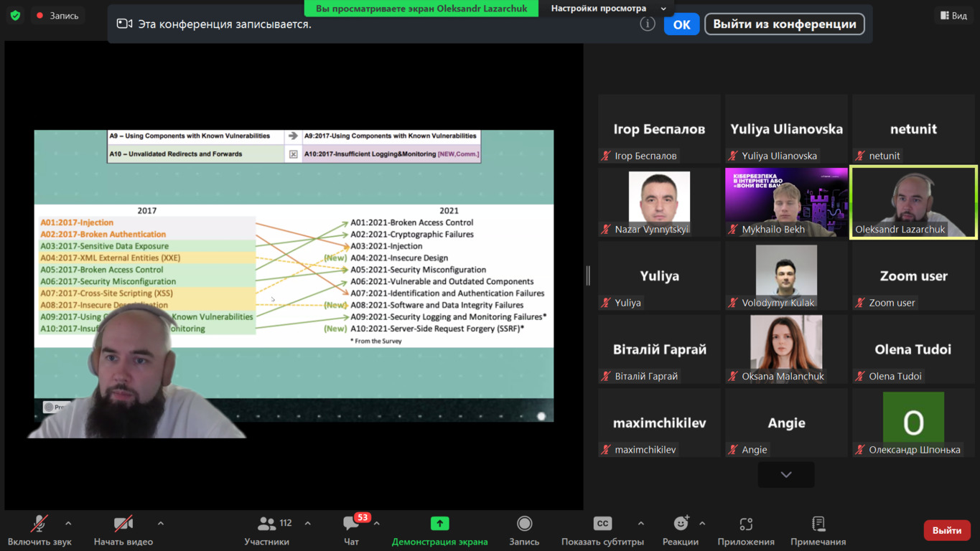Click the Запись record button in toolbar
This screenshot has width=980, height=551.
[524, 529]
